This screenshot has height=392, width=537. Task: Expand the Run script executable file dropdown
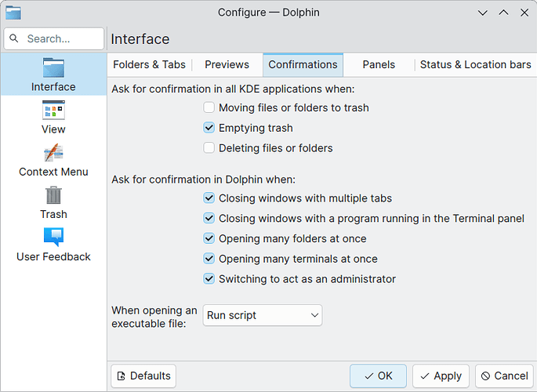tap(263, 315)
